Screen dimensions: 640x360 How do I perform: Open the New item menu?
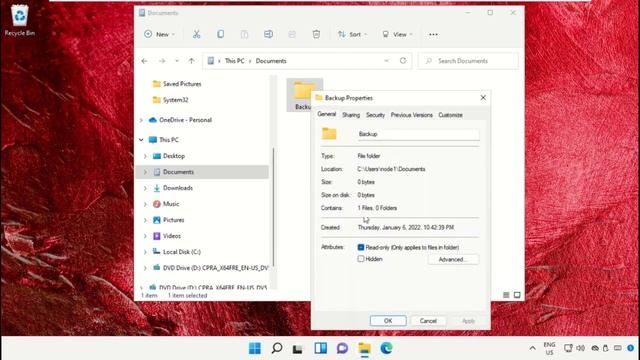coord(159,34)
